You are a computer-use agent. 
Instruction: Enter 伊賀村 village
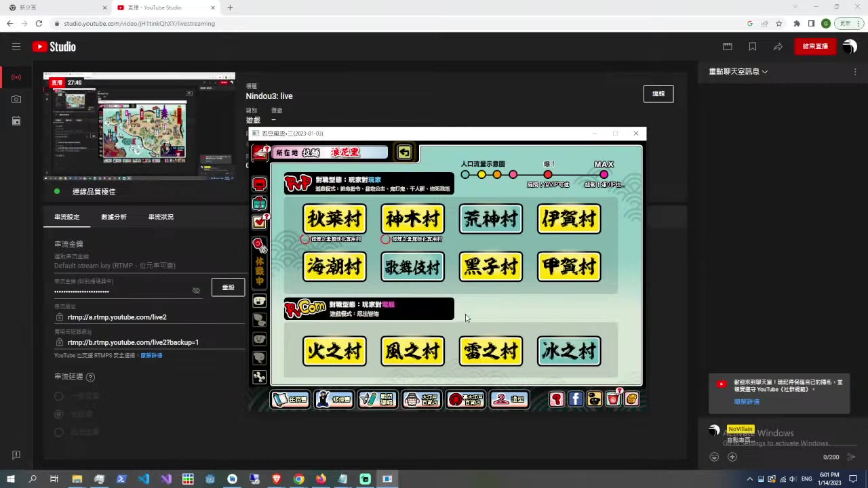click(x=569, y=219)
